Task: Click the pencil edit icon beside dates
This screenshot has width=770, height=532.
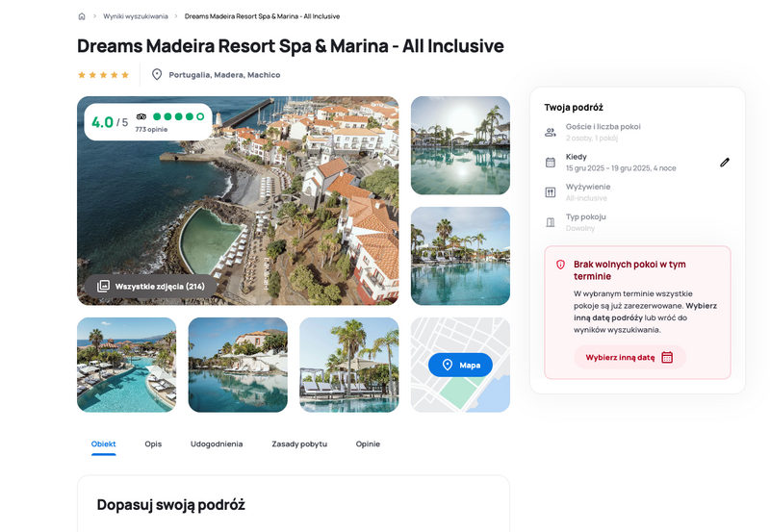Action: pyautogui.click(x=725, y=163)
